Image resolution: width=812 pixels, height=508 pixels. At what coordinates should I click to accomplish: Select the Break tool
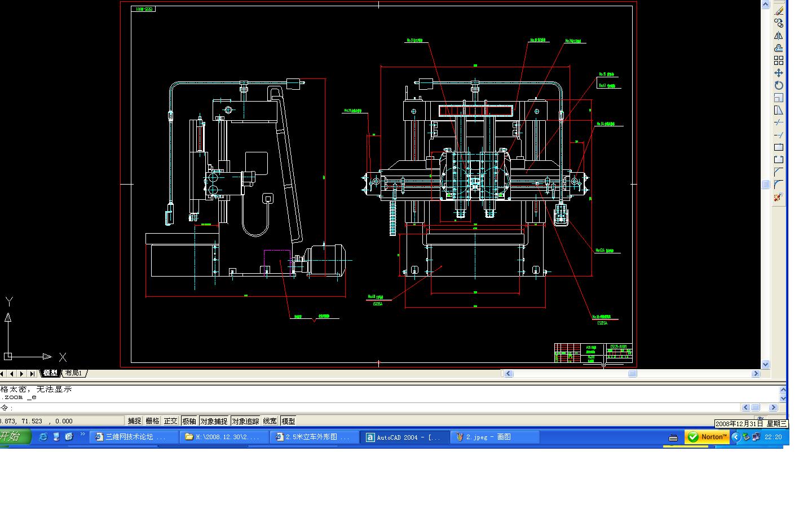[779, 160]
